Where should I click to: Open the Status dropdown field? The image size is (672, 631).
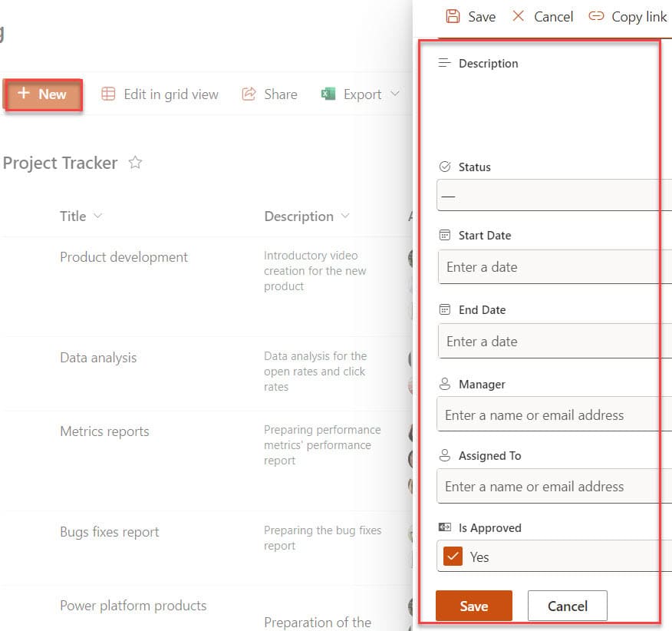click(x=554, y=195)
